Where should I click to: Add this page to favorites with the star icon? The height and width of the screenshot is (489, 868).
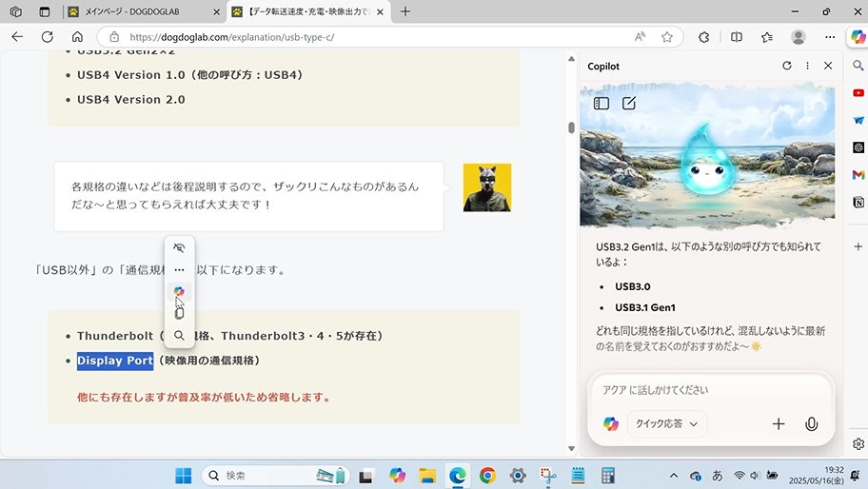[x=667, y=37]
